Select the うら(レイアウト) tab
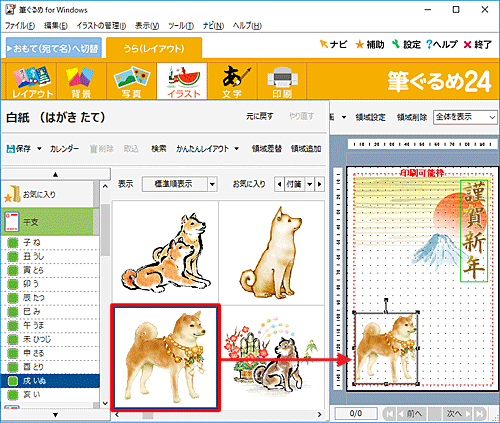This screenshot has height=423, width=500. pos(154,48)
